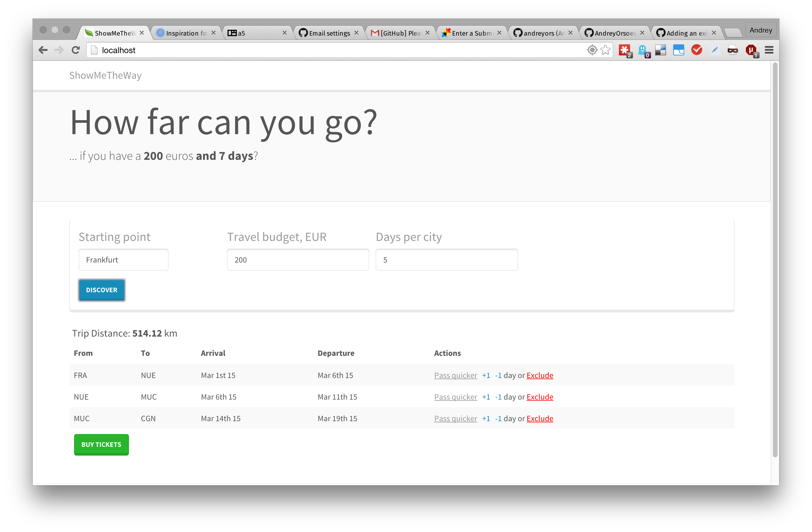Click the Delicious bookmarks extension icon
The height and width of the screenshot is (532, 812).
point(661,50)
